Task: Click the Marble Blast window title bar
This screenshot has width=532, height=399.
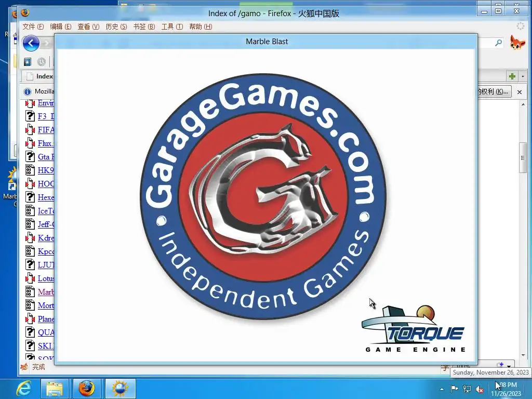Action: click(x=267, y=42)
